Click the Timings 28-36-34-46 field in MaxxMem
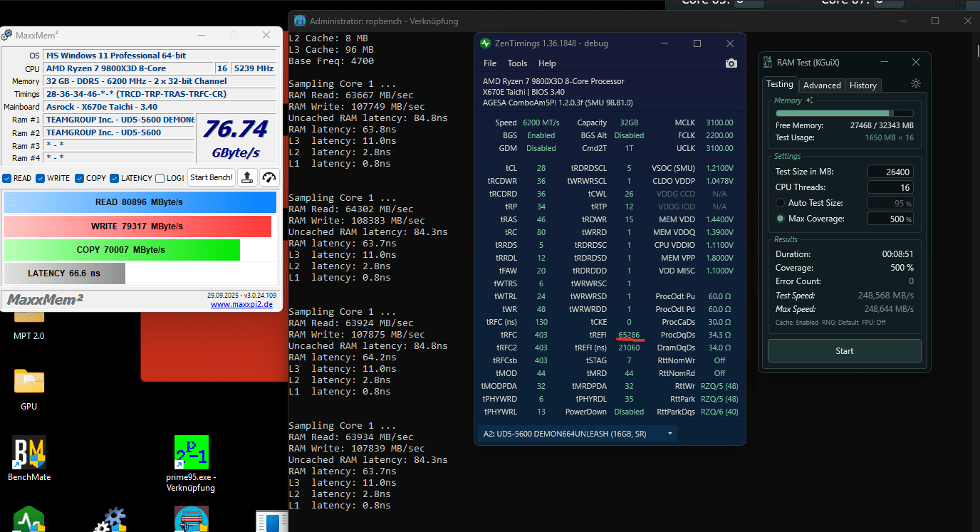980x532 pixels. tap(160, 94)
